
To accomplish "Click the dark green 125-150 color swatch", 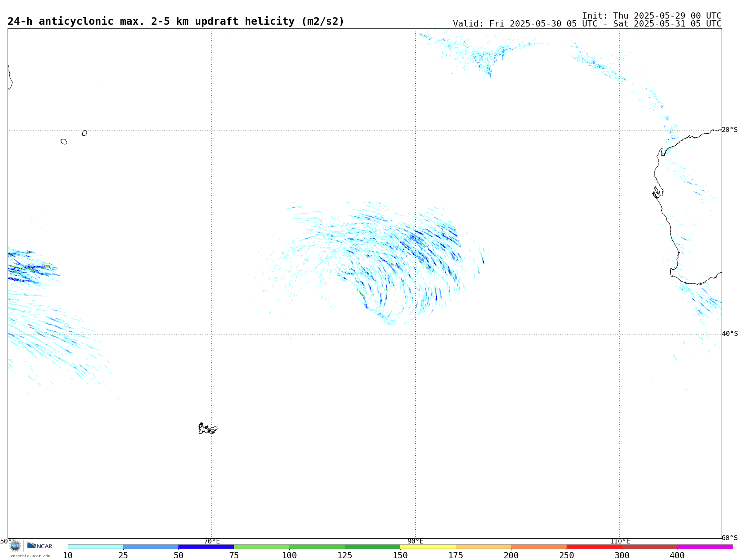I will 373,547.
